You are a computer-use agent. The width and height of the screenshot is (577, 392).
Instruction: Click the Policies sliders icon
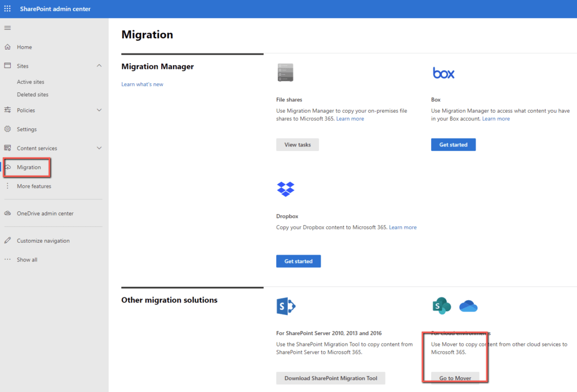coord(7,110)
